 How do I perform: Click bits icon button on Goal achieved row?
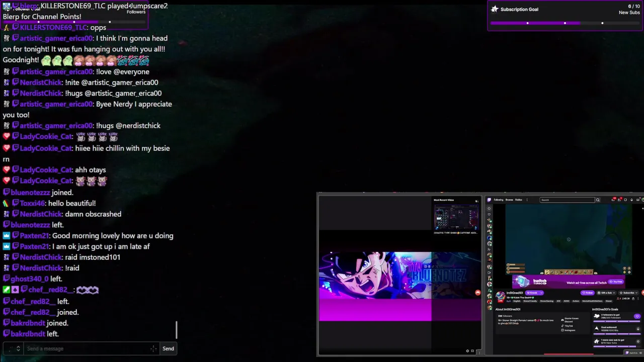(638, 329)
